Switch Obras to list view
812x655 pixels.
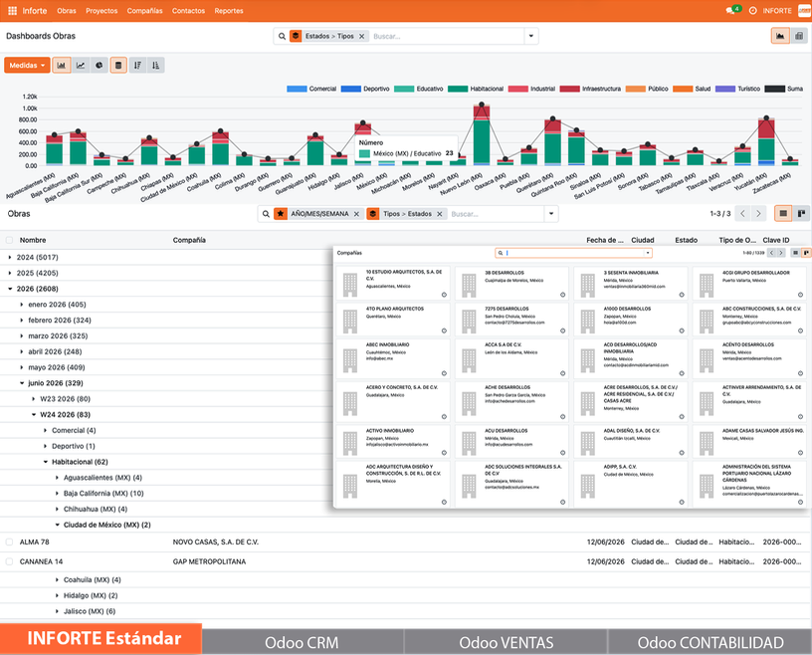click(x=783, y=213)
